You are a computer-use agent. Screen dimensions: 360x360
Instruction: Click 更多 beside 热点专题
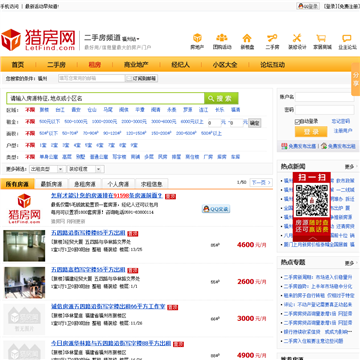(350, 263)
